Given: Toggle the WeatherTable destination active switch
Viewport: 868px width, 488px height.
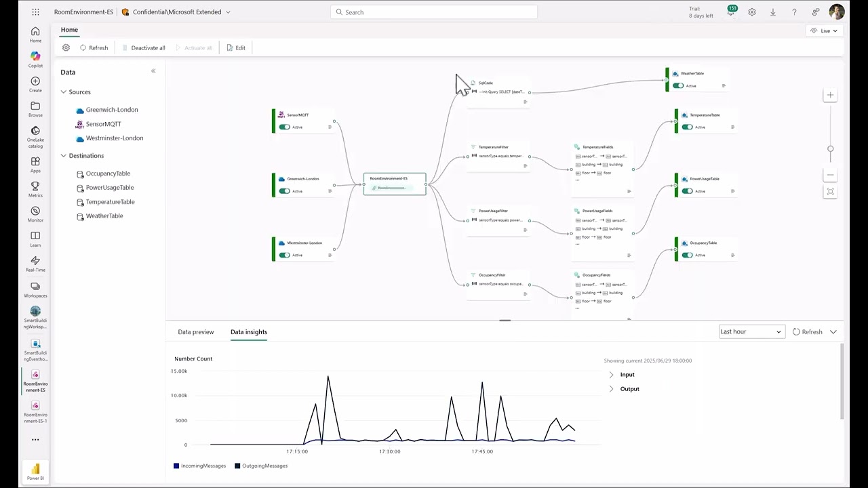Looking at the screenshot, I should [x=678, y=85].
